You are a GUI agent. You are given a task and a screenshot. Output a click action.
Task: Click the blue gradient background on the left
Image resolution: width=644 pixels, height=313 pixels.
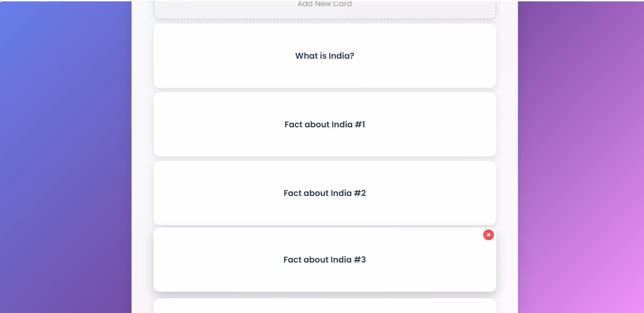pyautogui.click(x=65, y=154)
